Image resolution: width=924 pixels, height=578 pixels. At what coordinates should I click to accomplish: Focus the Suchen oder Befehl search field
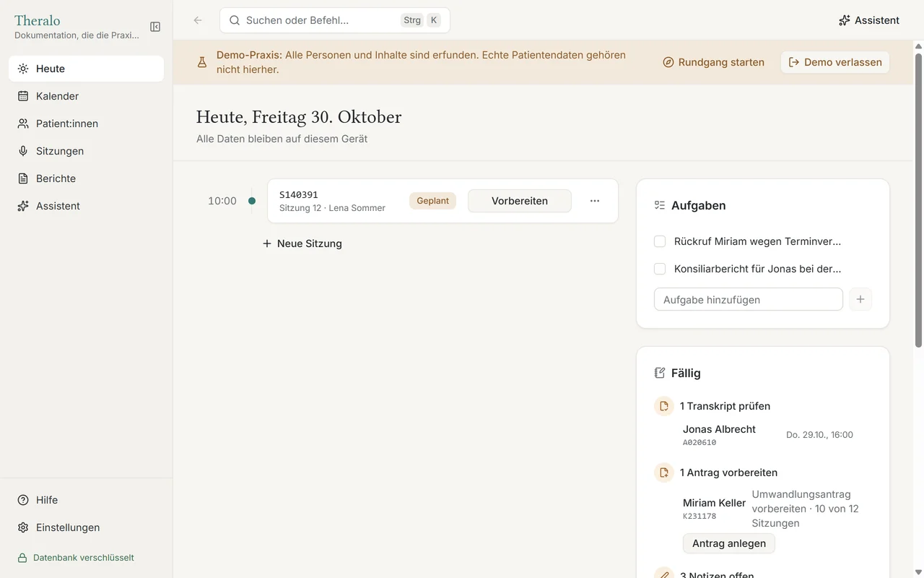tap(335, 20)
